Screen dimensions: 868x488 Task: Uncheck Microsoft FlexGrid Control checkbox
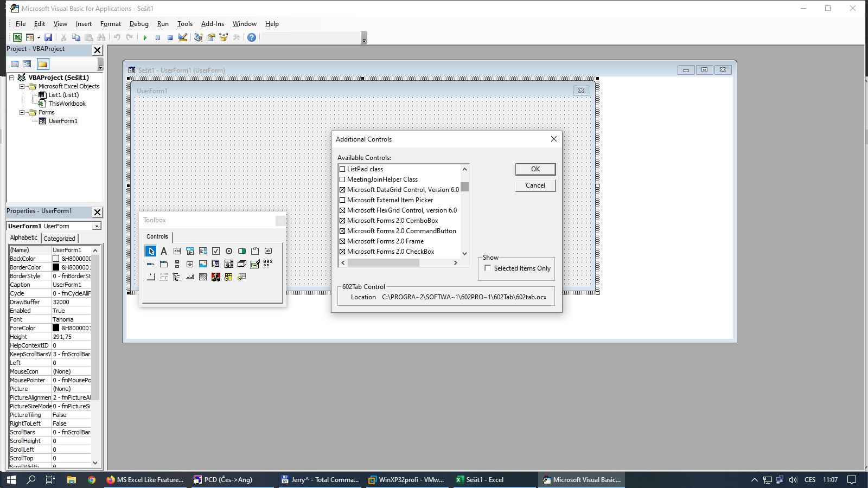tap(342, 210)
